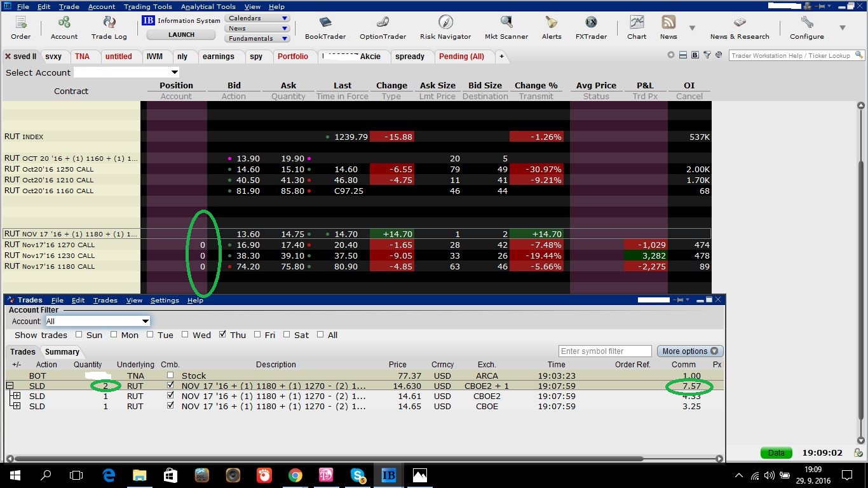The image size is (868, 488).
Task: Click the split-rows layout icon
Action: pos(682,55)
